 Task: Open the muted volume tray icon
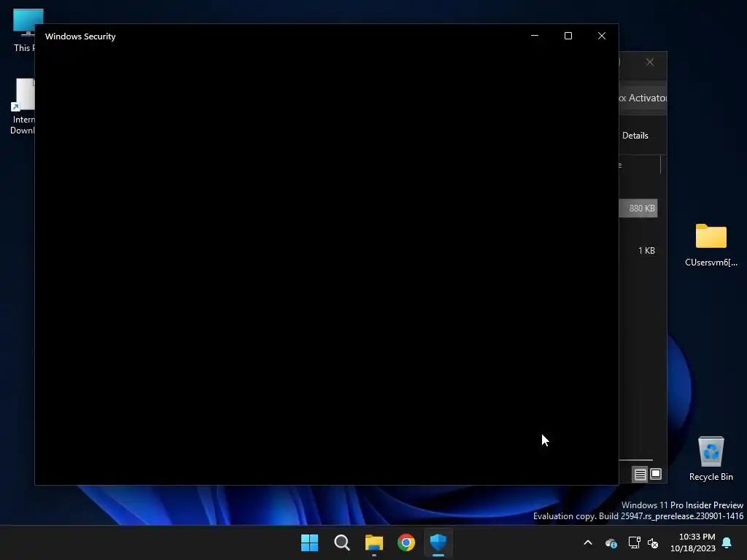pyautogui.click(x=653, y=542)
